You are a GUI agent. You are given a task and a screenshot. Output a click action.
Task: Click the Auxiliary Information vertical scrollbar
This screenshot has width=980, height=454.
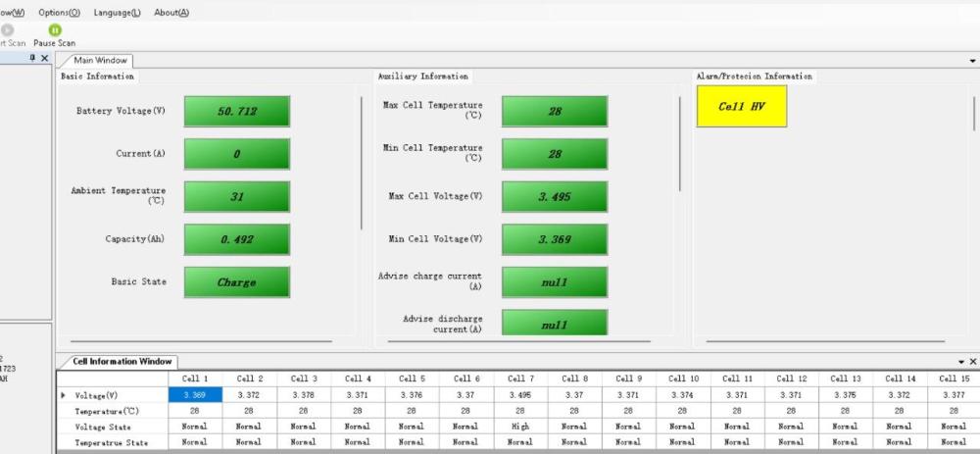point(680,144)
